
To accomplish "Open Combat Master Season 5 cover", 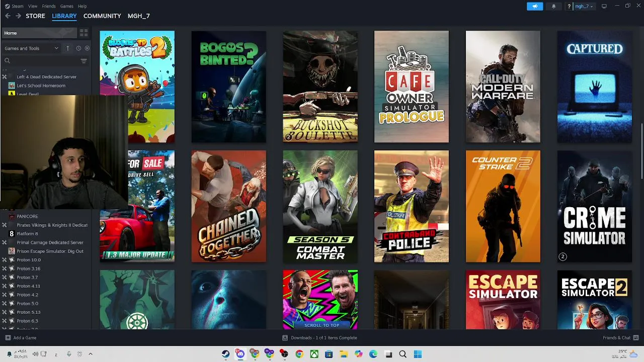I will pos(320,206).
